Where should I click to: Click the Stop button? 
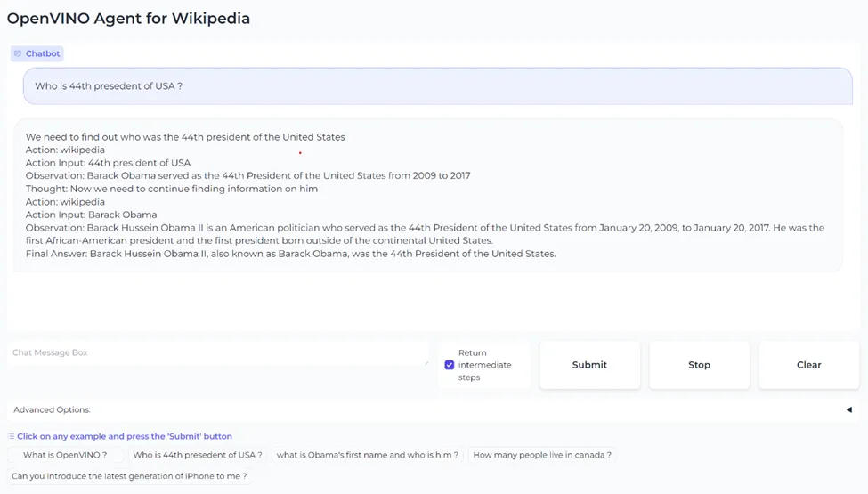699,365
